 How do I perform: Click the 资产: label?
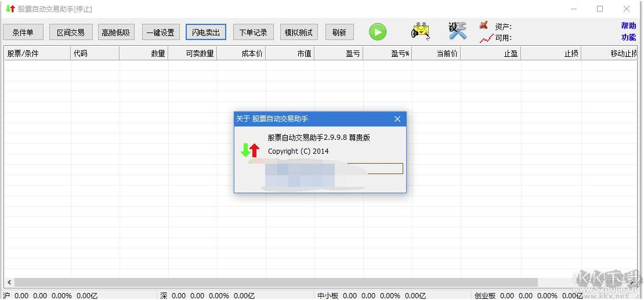tap(503, 27)
